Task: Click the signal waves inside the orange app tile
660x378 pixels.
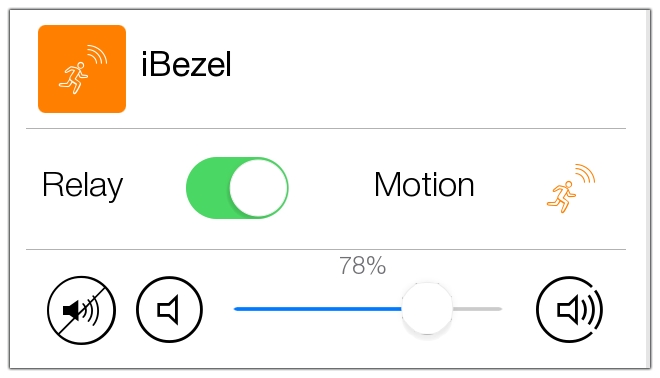Action: coord(98,54)
